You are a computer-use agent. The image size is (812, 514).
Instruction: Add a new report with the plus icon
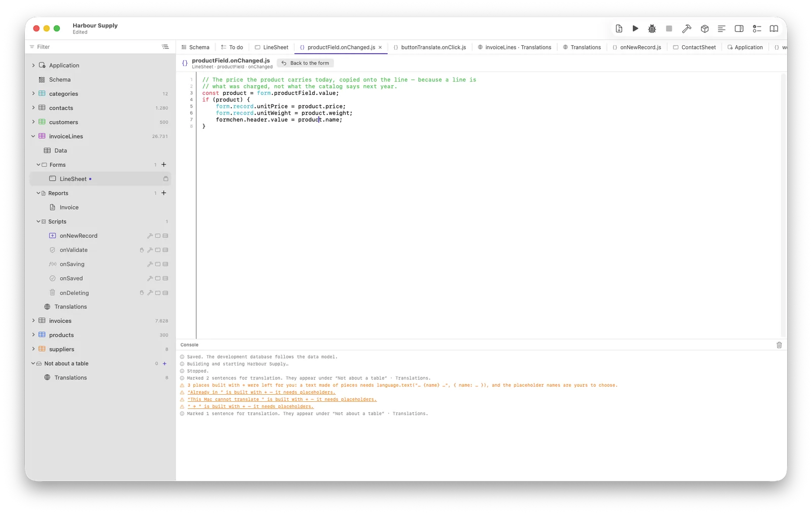[164, 193]
